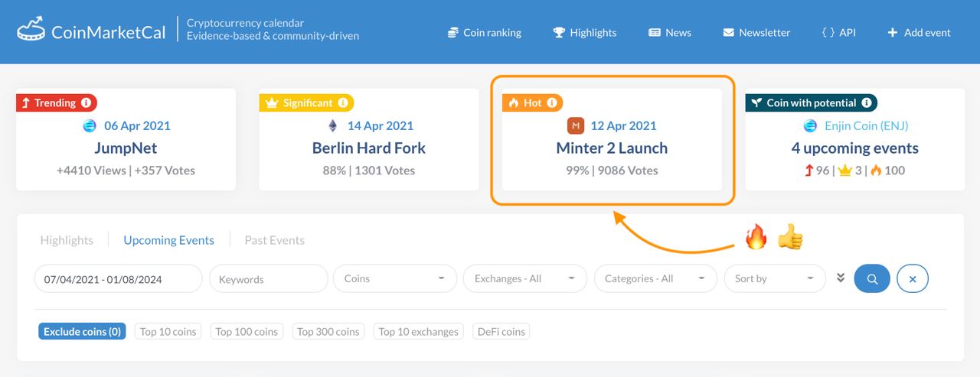
Task: Focus the Keywords search field
Action: click(269, 279)
